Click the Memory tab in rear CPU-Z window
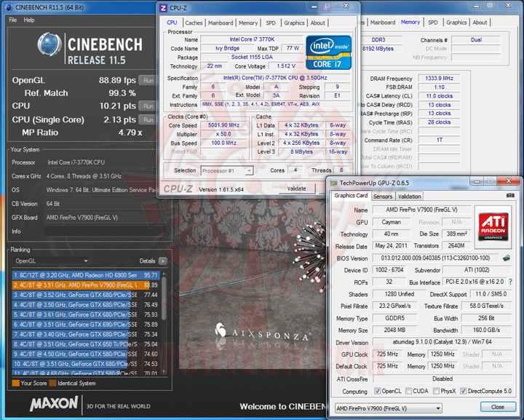524x420 pixels. [x=410, y=22]
